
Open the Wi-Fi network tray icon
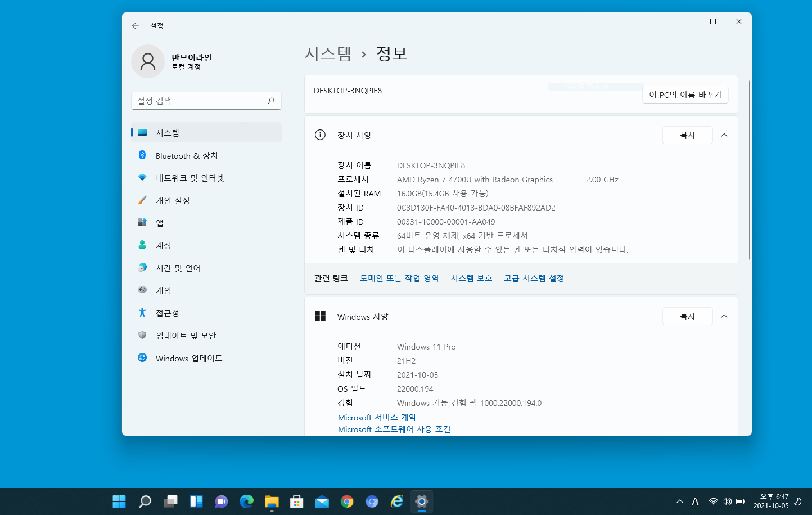coord(713,501)
